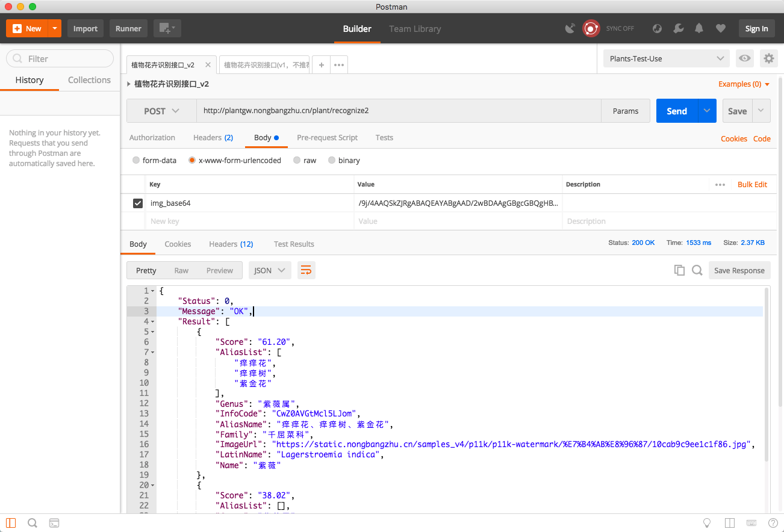
Task: Click the red sync status icon
Action: 591,28
